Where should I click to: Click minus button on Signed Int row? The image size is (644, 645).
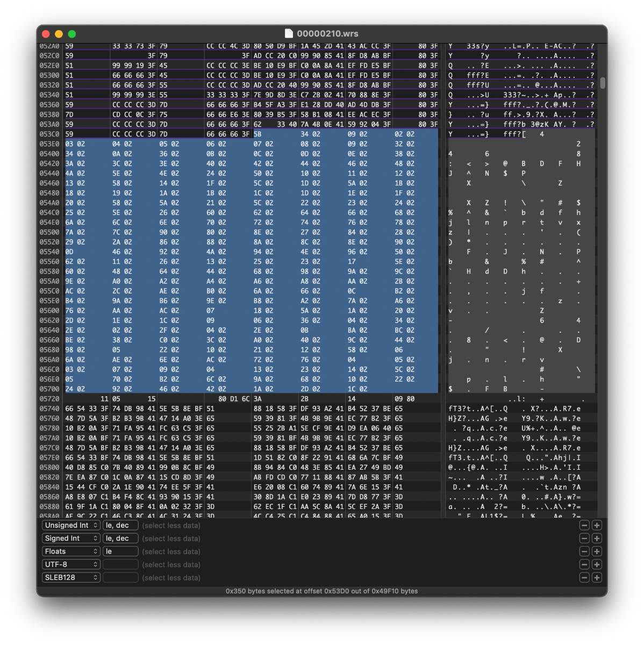tap(584, 539)
